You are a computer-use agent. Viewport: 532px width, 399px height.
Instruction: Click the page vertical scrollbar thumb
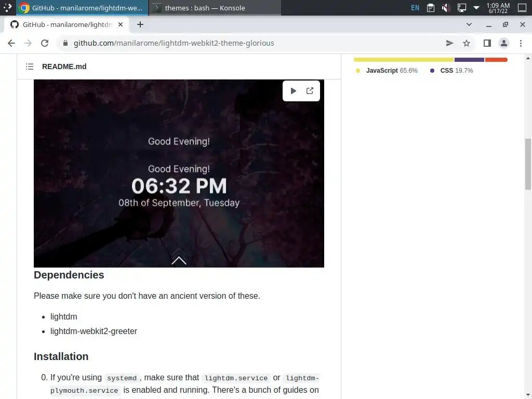528,164
